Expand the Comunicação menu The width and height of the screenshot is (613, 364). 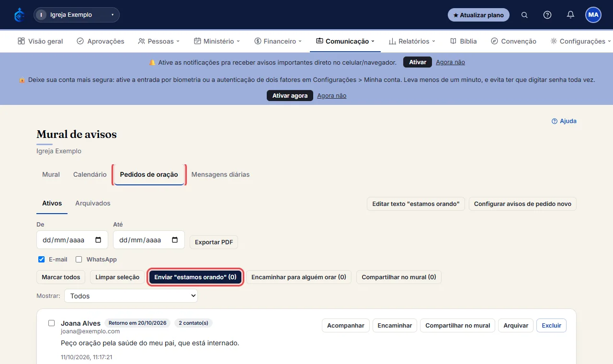pos(345,41)
